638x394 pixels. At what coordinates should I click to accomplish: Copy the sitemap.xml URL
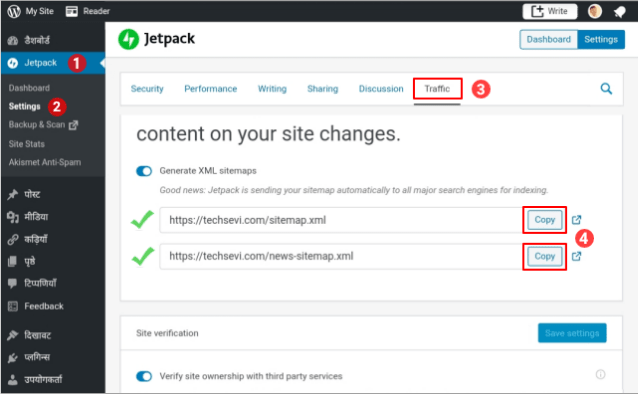(544, 220)
